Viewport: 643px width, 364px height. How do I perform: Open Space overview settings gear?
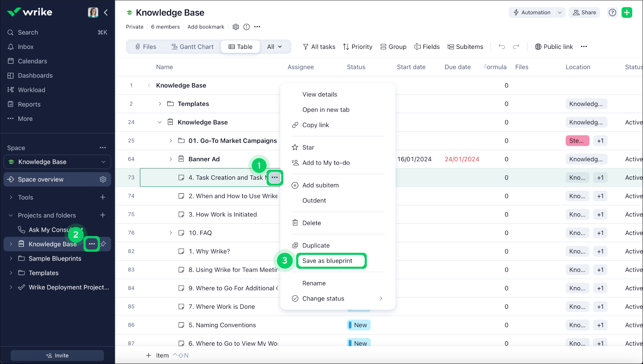[x=103, y=179]
